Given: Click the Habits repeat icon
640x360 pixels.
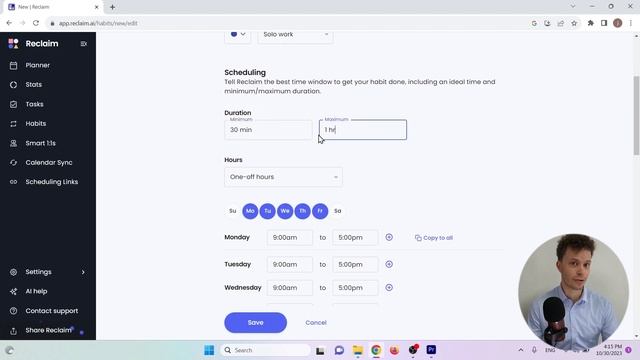Looking at the screenshot, I should pyautogui.click(x=13, y=124).
